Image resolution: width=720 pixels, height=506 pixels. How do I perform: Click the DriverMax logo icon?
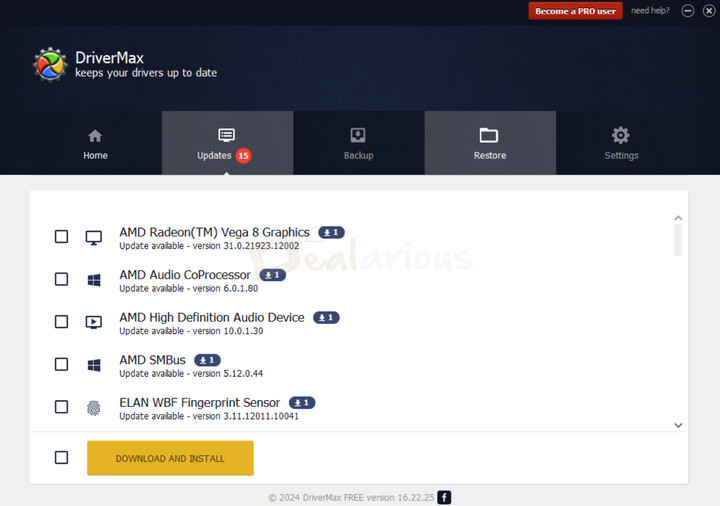[x=49, y=64]
